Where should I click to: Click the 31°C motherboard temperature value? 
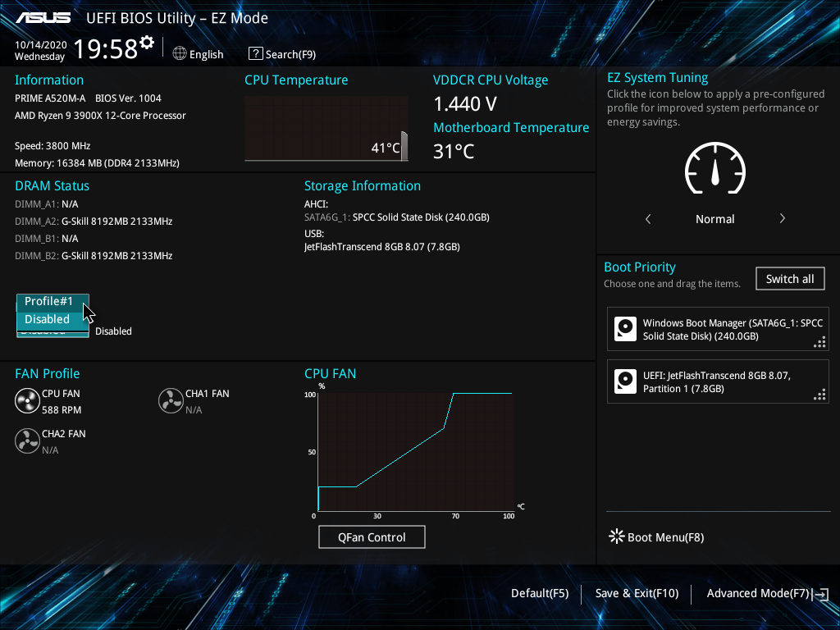(454, 152)
